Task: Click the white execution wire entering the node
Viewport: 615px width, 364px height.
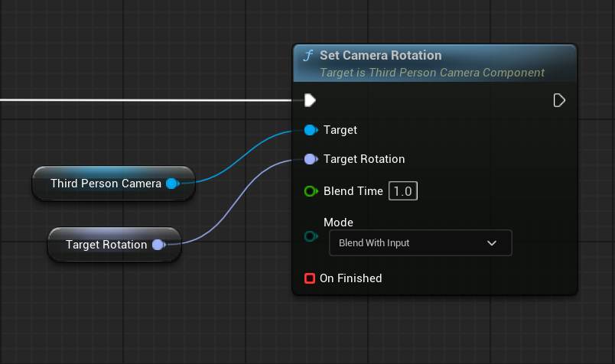Action: click(153, 100)
